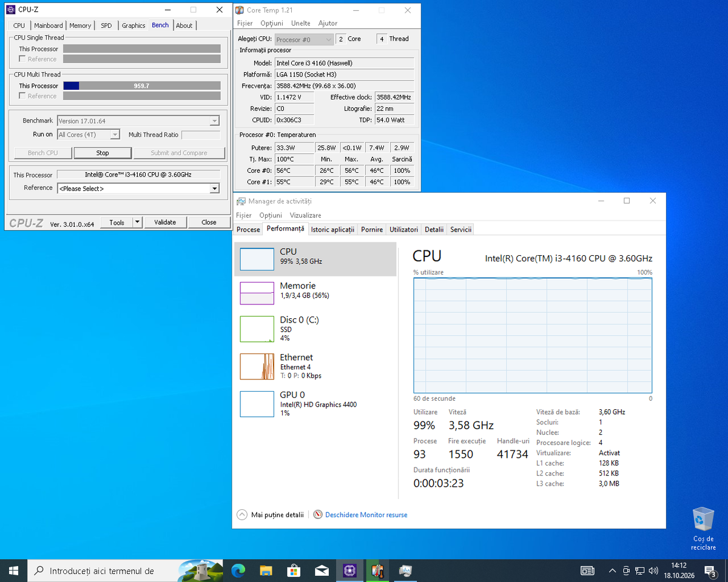Switch to About tab in CPU-Z
The height and width of the screenshot is (582, 728).
[x=184, y=25]
